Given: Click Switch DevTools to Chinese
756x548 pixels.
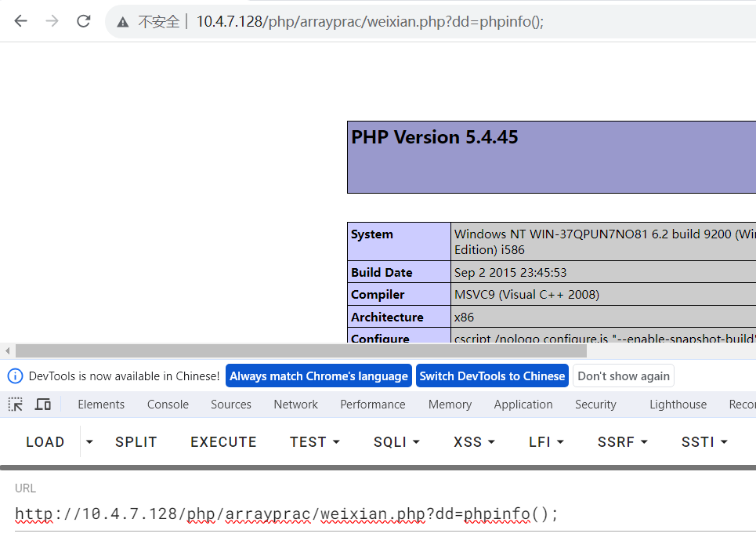Looking at the screenshot, I should [x=492, y=376].
